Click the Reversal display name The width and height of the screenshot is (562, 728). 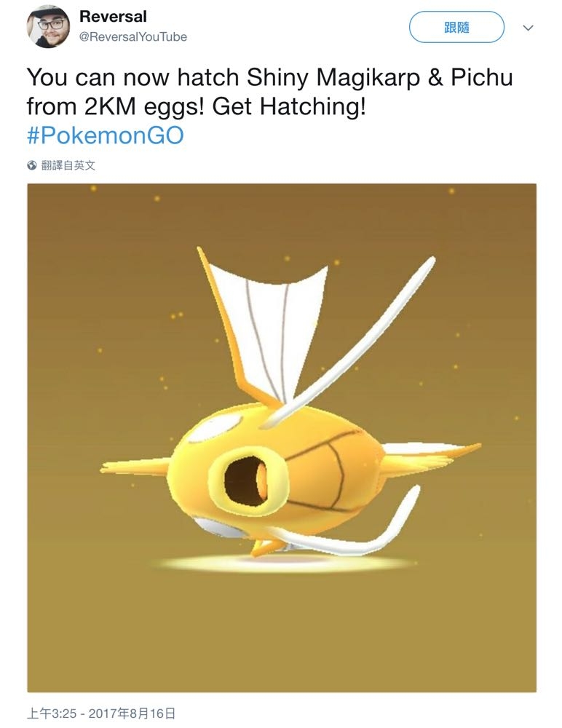[x=113, y=16]
